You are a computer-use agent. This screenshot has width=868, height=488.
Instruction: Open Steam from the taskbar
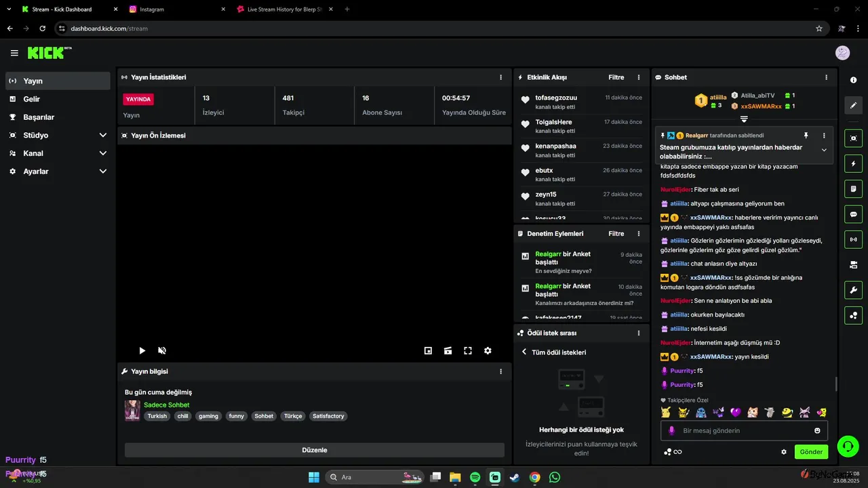[515, 477]
